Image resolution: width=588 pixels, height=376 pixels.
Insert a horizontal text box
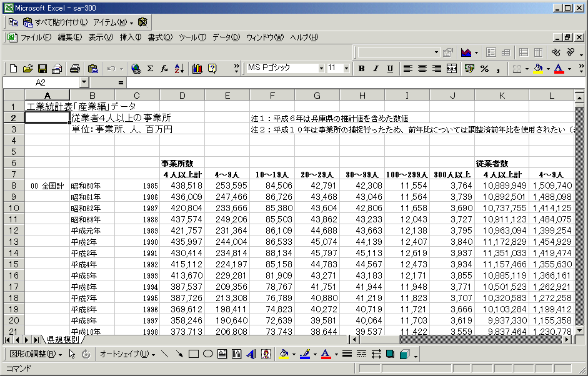pyautogui.click(x=222, y=354)
